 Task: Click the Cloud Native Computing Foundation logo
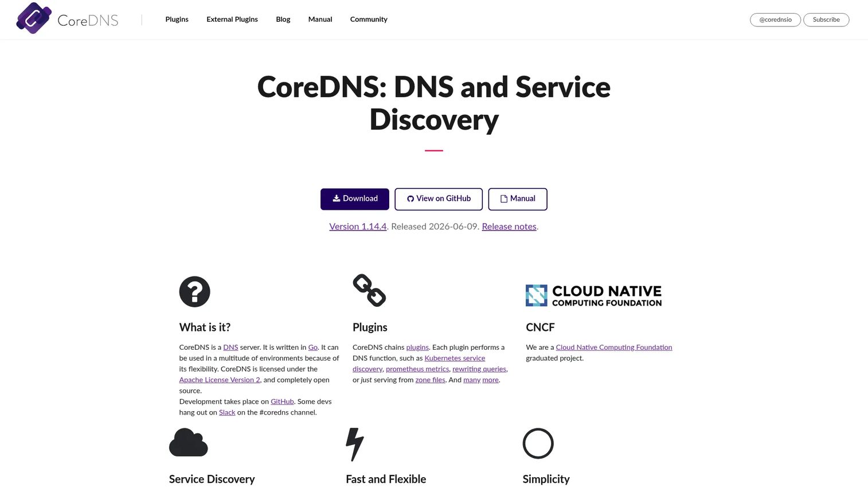(593, 295)
